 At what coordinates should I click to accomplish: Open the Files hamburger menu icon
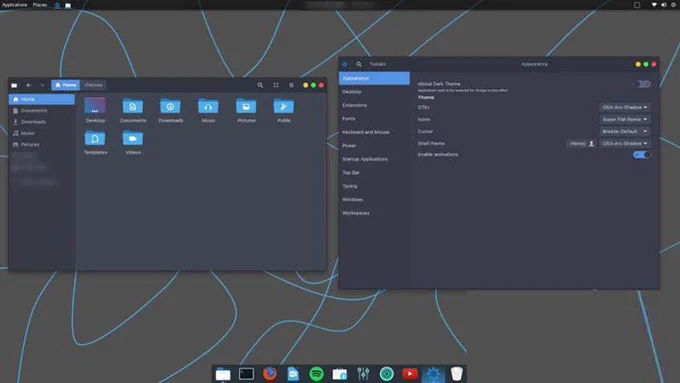[x=291, y=85]
